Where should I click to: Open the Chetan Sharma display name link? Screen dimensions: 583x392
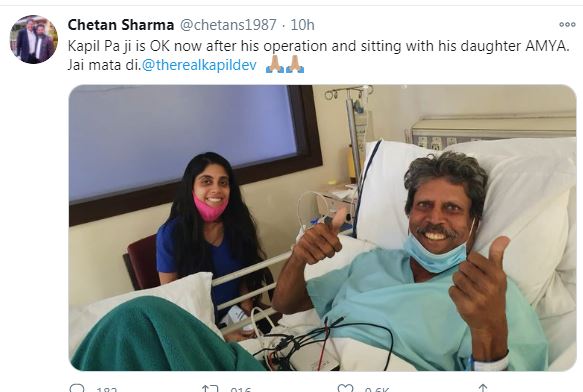click(x=120, y=25)
